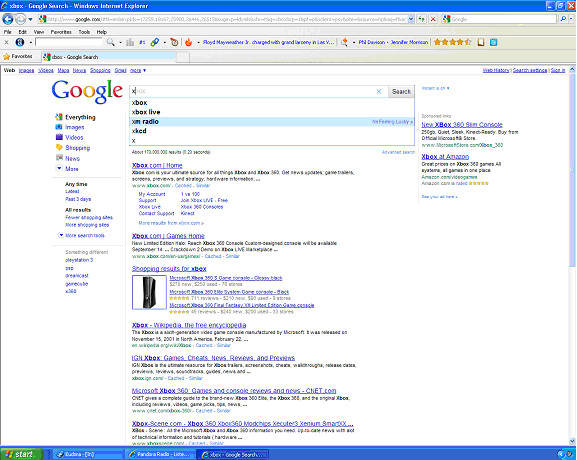
Task: Open the Help menu
Action: pyautogui.click(x=102, y=32)
